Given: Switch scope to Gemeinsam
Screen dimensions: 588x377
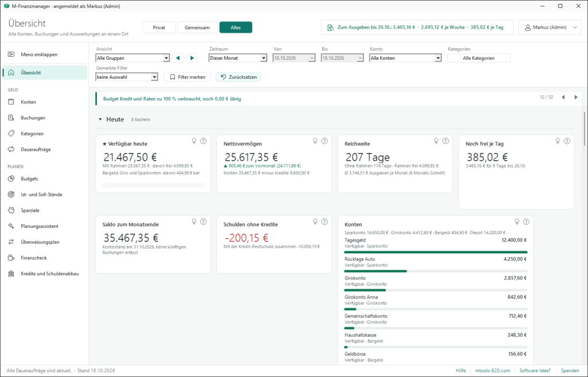Looking at the screenshot, I should coord(197,28).
